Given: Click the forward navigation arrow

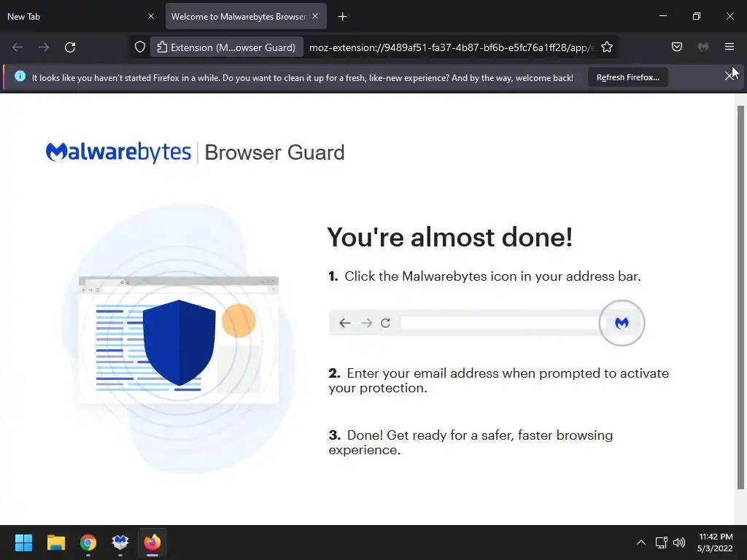Looking at the screenshot, I should click(43, 47).
